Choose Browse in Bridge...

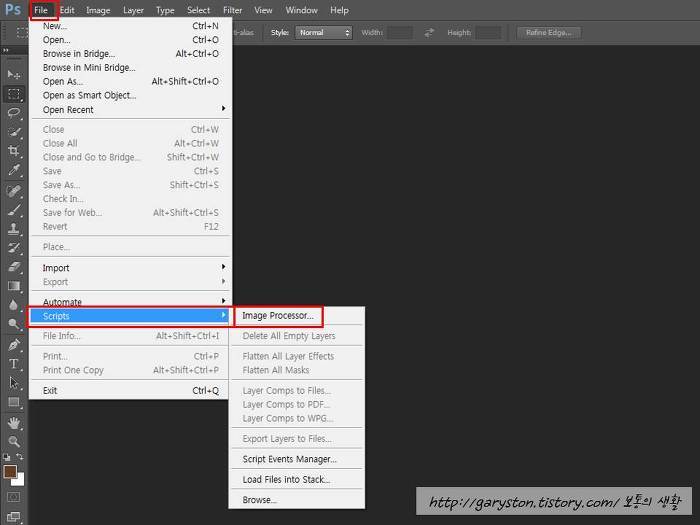coord(131,54)
